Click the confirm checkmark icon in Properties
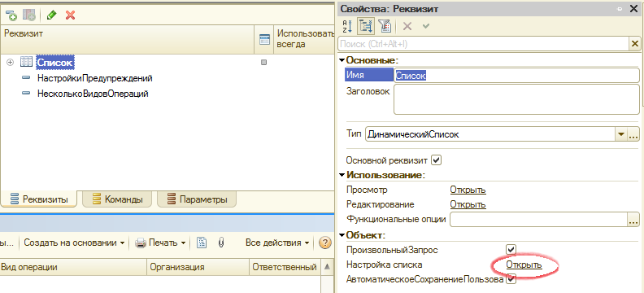This screenshot has height=293, width=644. coord(426,26)
